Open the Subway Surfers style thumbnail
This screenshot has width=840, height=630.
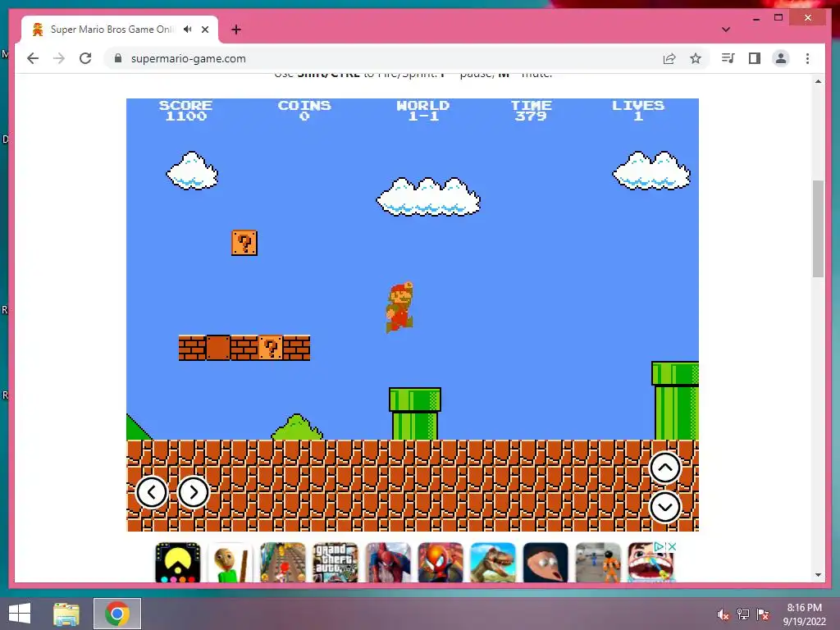click(x=283, y=563)
